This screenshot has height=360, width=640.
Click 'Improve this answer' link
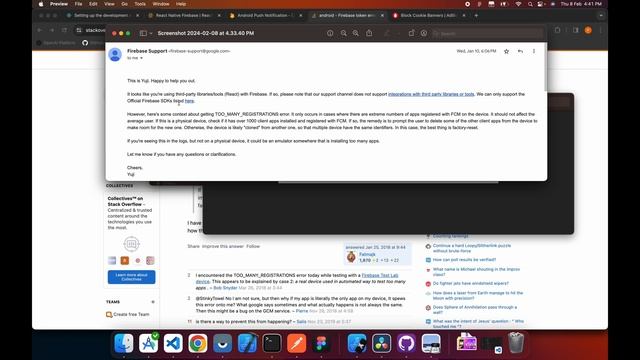(223, 247)
